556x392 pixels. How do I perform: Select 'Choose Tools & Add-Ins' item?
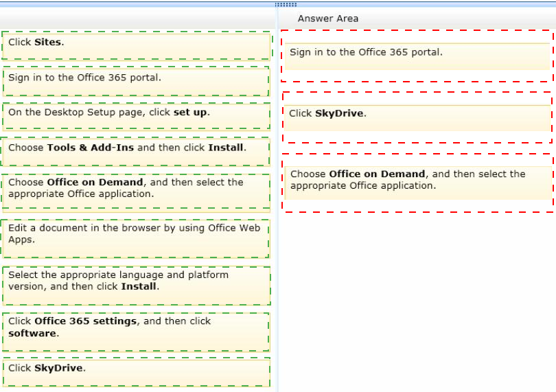[x=136, y=152]
